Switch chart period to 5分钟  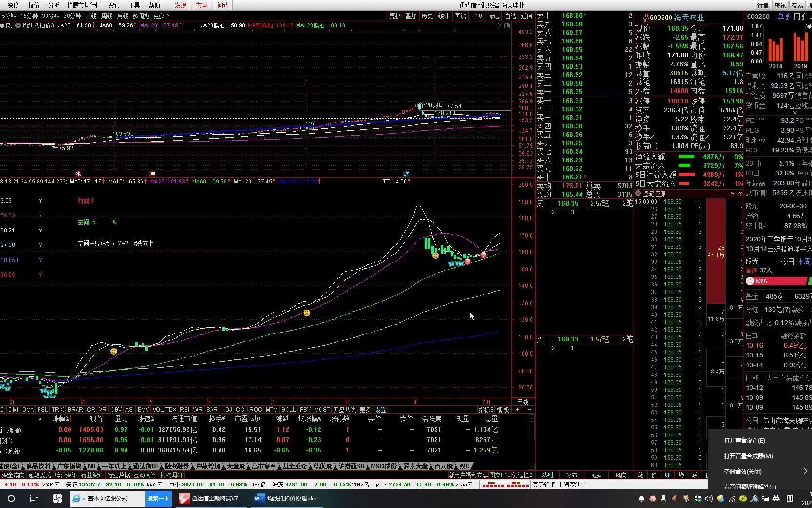(x=8, y=16)
